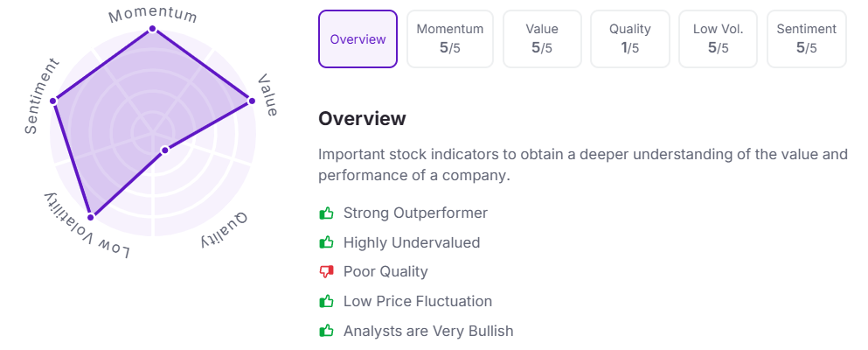This screenshot has height=350, width=868.
Task: Open the Momentum 5/5 tab
Action: [x=450, y=39]
